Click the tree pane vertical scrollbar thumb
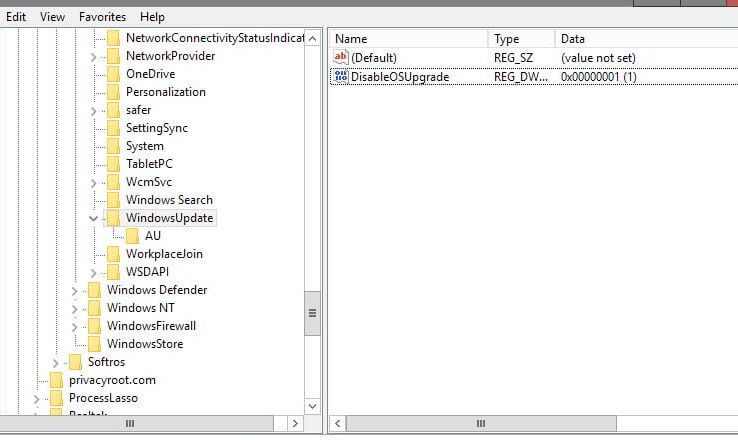This screenshot has height=440, width=738. pos(312,314)
